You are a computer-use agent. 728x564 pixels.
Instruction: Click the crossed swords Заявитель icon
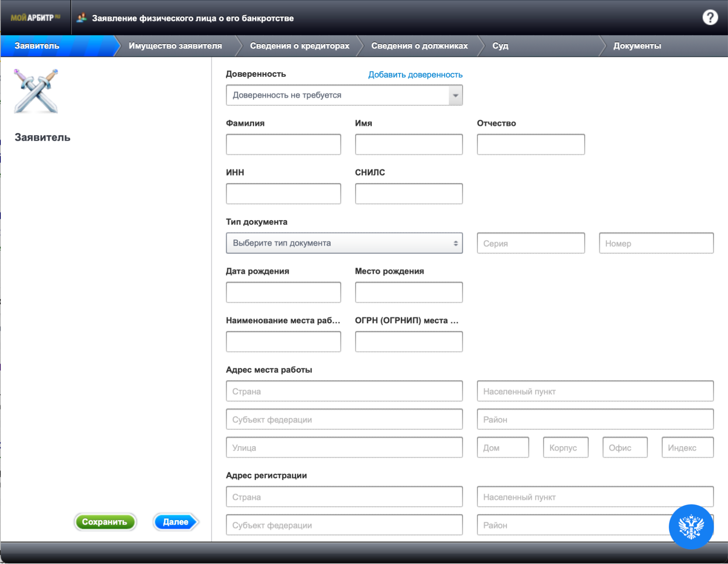click(36, 91)
